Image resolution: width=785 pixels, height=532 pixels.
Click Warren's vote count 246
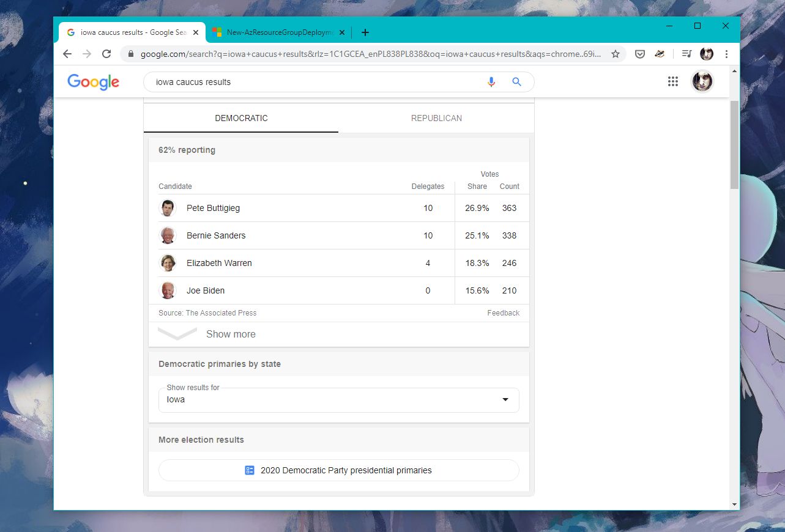509,263
